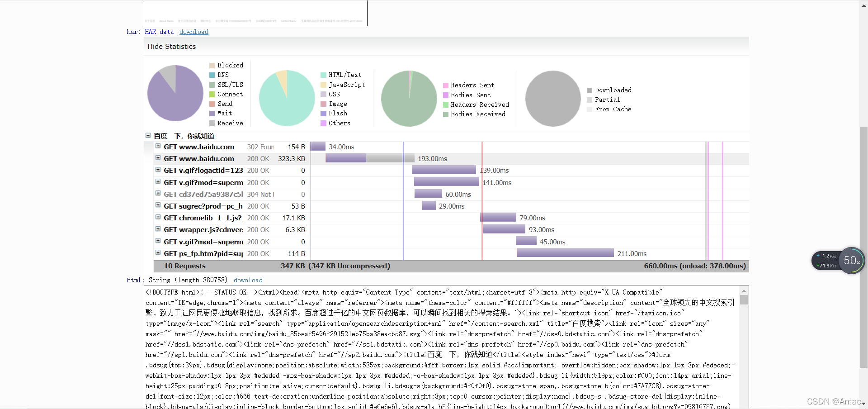Click the Connect legend color swatch

pos(212,95)
